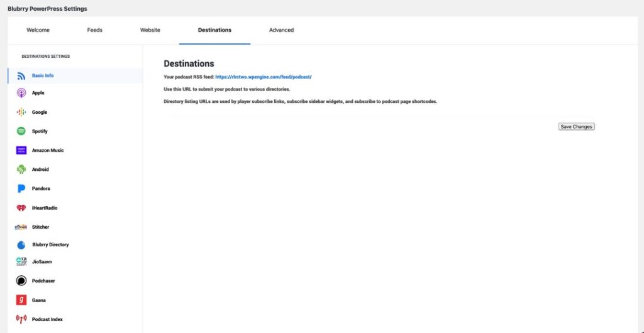Switch to the Feeds tab
The height and width of the screenshot is (333, 644).
pyautogui.click(x=95, y=30)
